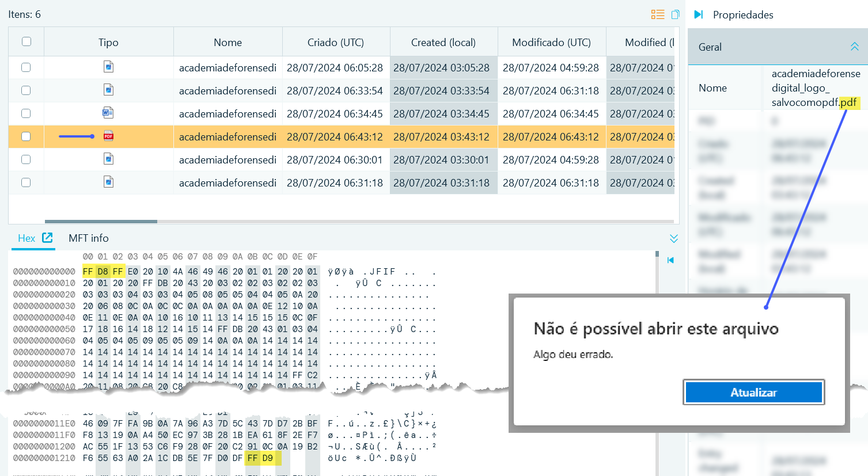Select the highlighted file name in the 06:43:12 row
Image resolution: width=868 pixels, height=476 pixels.
click(x=228, y=136)
